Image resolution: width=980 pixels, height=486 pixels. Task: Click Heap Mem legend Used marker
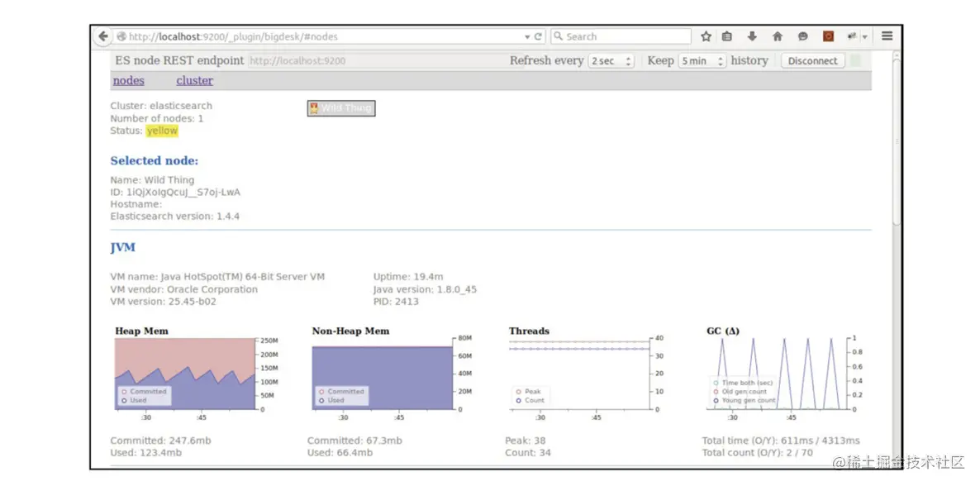tap(125, 400)
